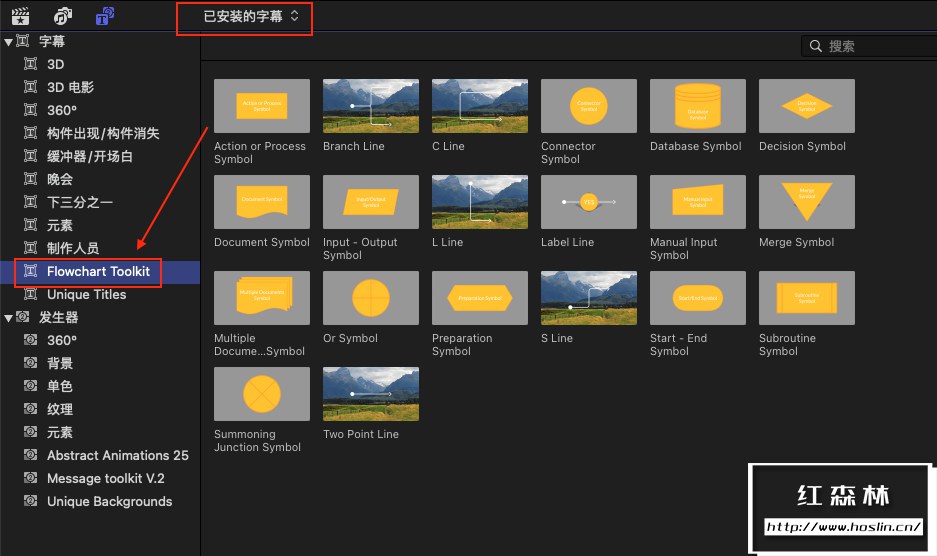937x556 pixels.
Task: Select the Action or Process Symbol thumbnail
Action: [262, 106]
